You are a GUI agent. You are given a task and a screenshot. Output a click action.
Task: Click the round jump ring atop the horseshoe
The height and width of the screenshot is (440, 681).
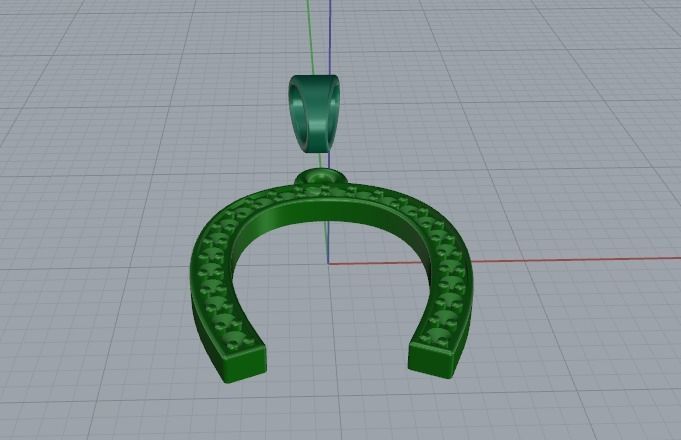(x=321, y=178)
